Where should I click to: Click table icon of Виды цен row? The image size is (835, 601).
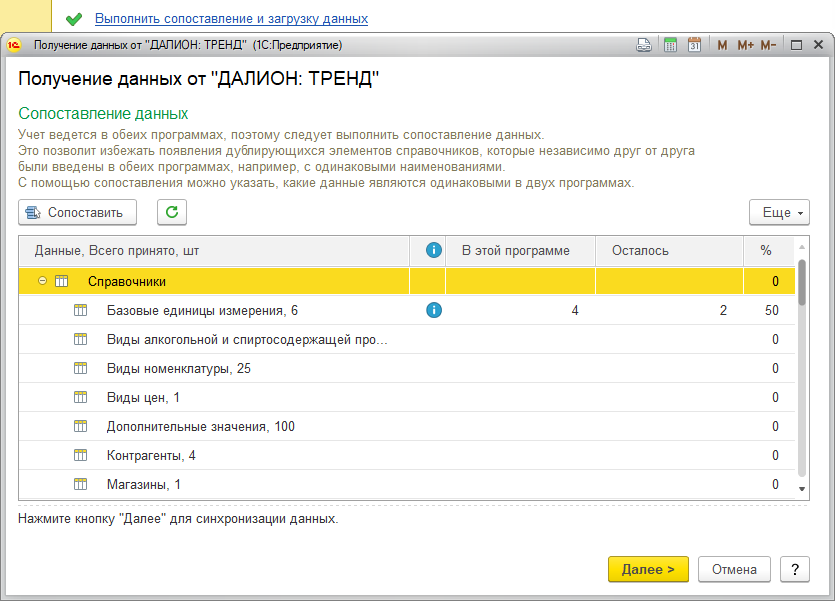80,397
